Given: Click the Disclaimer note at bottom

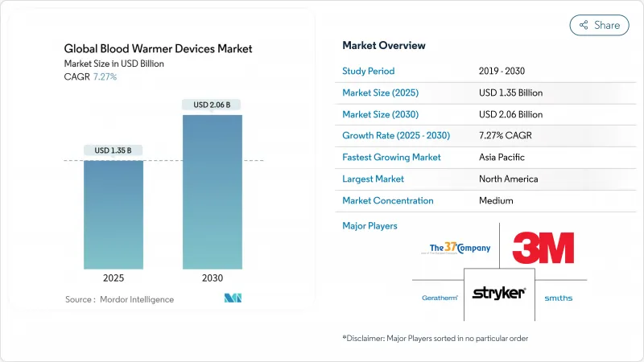Looking at the screenshot, I should pos(435,338).
